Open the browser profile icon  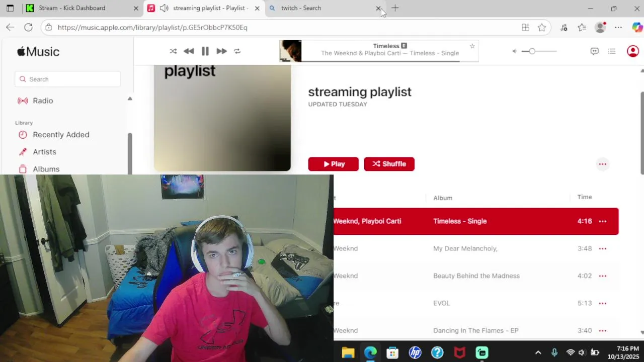[600, 28]
